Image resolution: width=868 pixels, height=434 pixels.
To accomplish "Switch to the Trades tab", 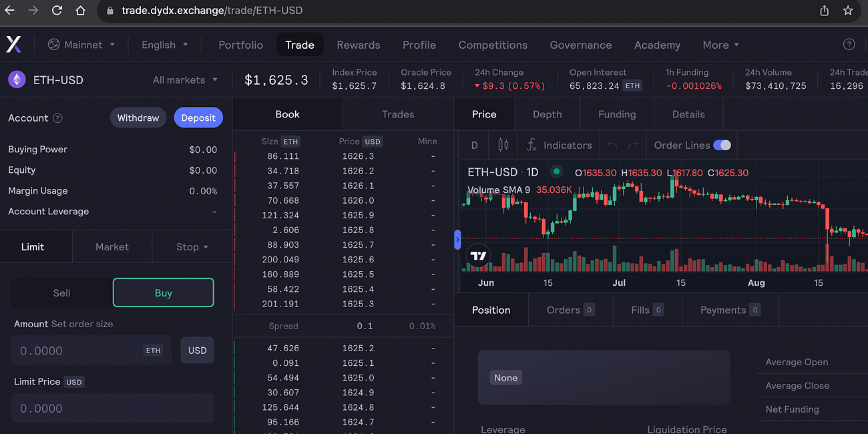I will (x=398, y=114).
